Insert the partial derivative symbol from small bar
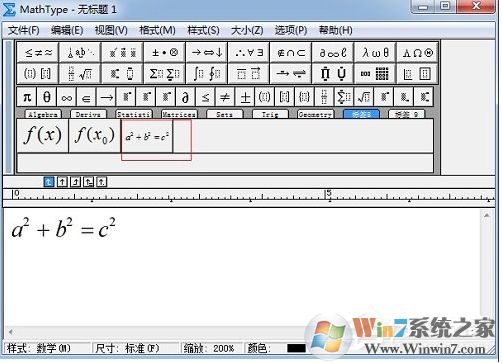The width and height of the screenshot is (502, 363). (x=186, y=97)
